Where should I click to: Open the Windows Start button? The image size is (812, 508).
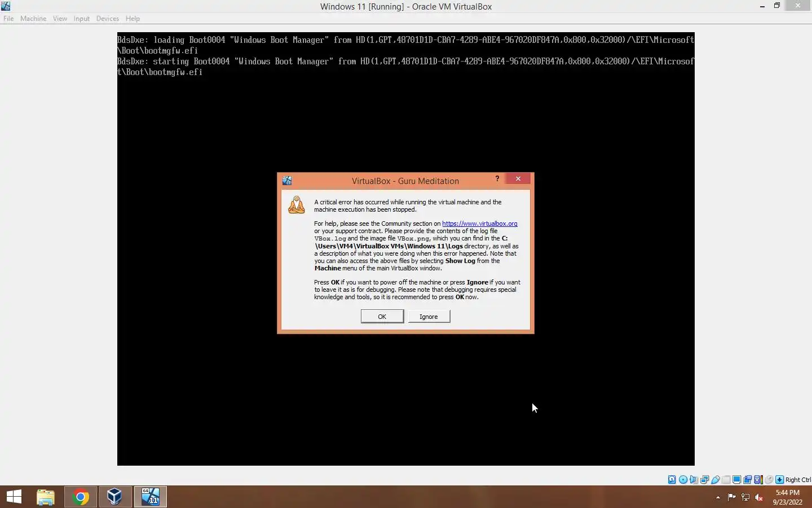click(x=14, y=497)
